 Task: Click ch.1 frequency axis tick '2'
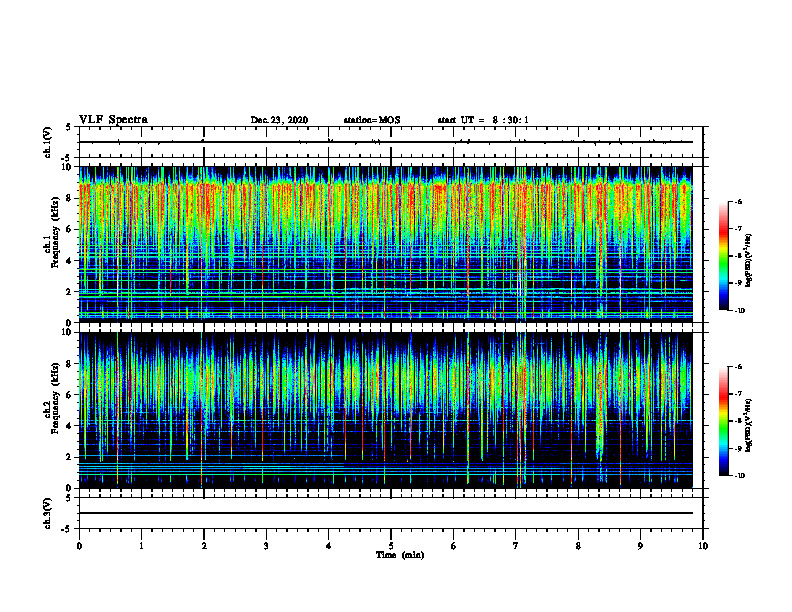tap(70, 291)
